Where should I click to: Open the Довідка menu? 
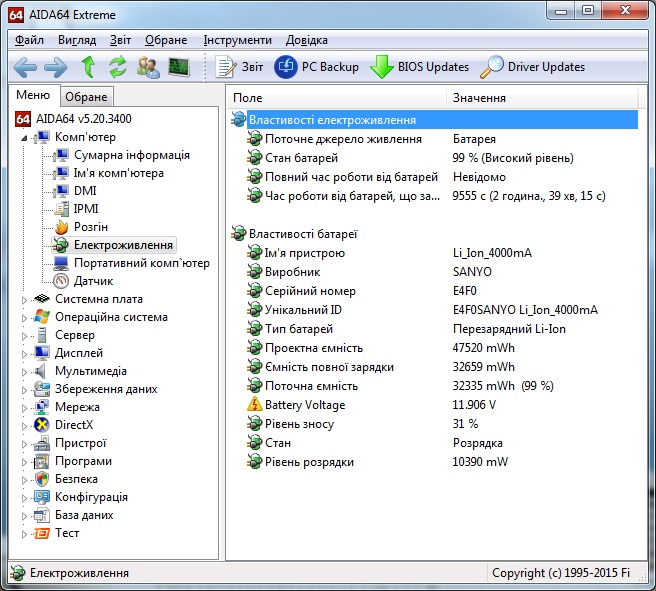[x=307, y=40]
